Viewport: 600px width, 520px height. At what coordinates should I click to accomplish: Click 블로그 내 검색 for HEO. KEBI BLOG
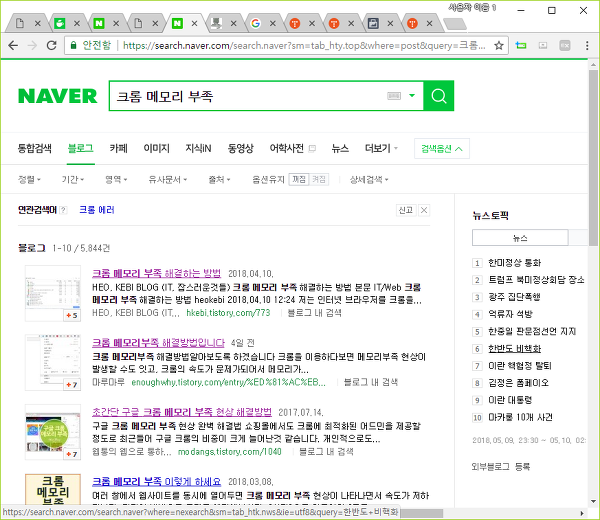click(315, 313)
